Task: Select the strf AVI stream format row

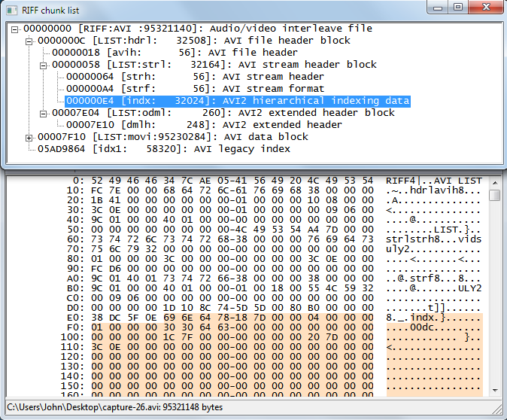Action: [195, 89]
